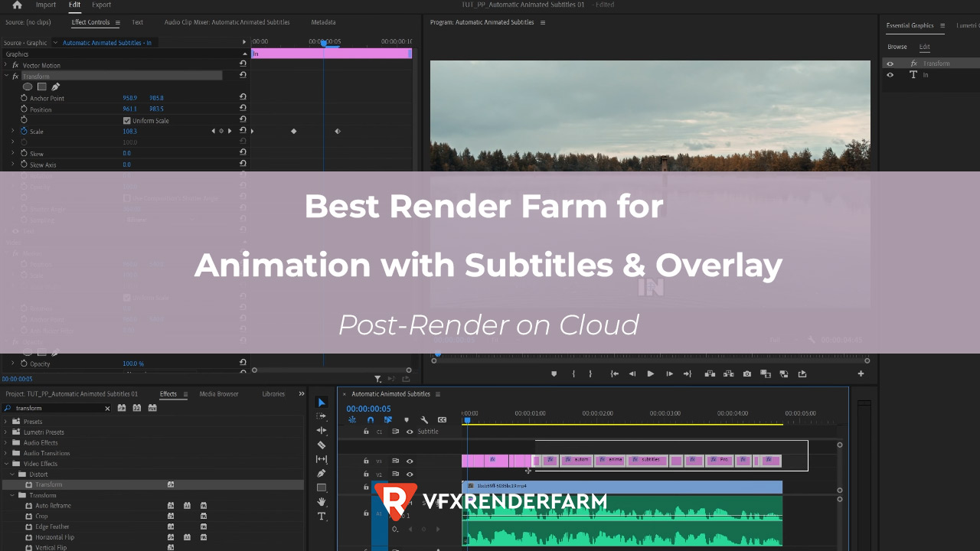
Task: Open the Libraries tab
Action: (273, 394)
